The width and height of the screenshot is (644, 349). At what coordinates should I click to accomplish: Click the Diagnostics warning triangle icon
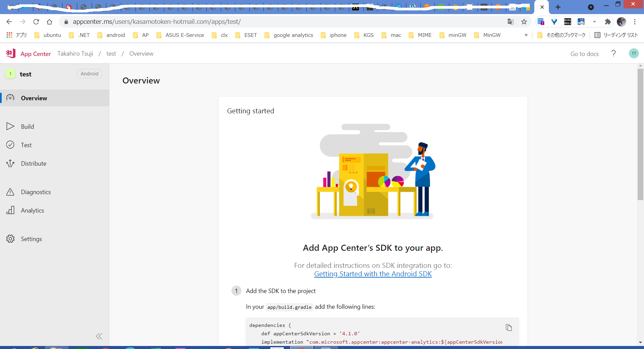10,192
